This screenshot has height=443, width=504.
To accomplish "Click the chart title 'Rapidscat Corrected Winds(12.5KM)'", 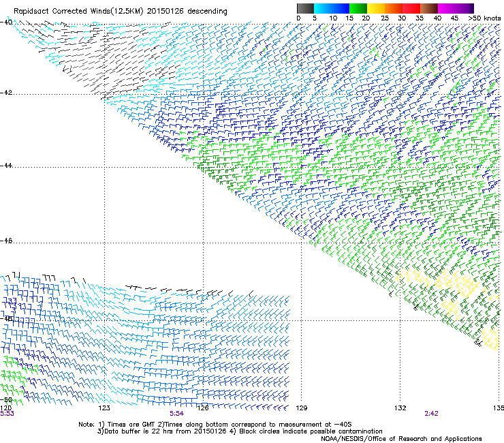I will point(78,12).
